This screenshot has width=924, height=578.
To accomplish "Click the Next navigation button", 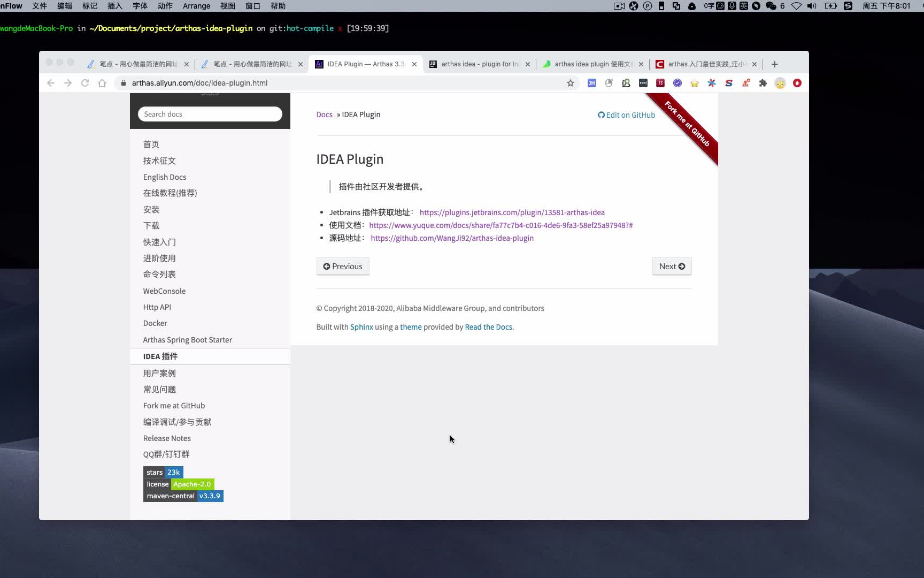I will 672,266.
